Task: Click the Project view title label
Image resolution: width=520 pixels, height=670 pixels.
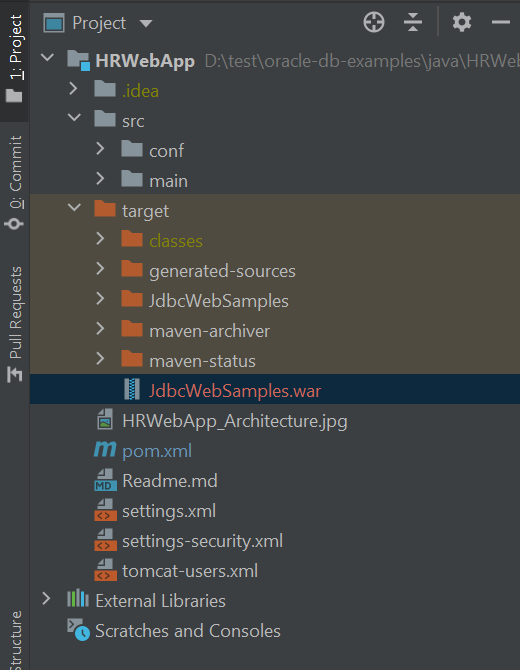Action: (99, 23)
